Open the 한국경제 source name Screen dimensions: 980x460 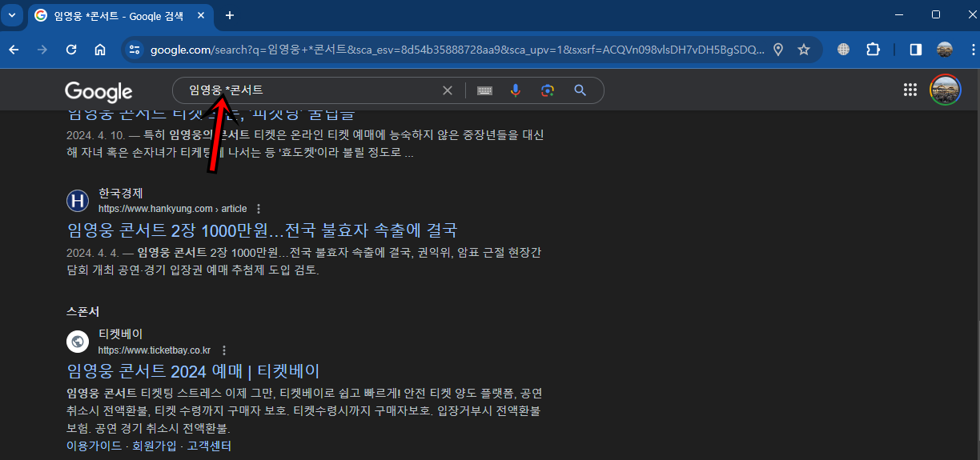pyautogui.click(x=121, y=194)
